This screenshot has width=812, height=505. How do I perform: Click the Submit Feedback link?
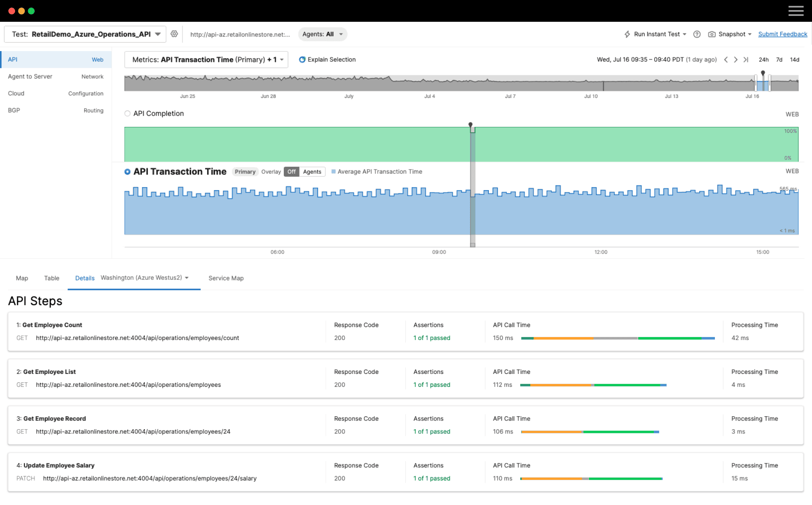point(782,34)
